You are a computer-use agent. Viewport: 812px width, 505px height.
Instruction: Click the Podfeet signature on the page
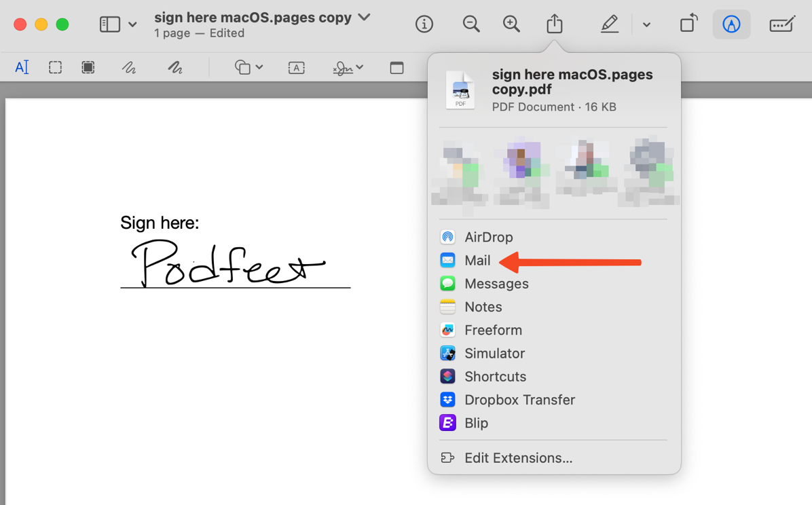(x=229, y=264)
